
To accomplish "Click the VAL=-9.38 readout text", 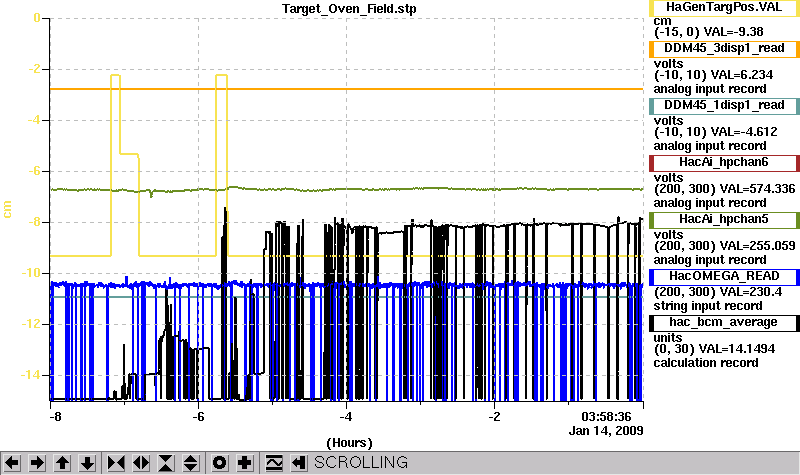I will [733, 32].
